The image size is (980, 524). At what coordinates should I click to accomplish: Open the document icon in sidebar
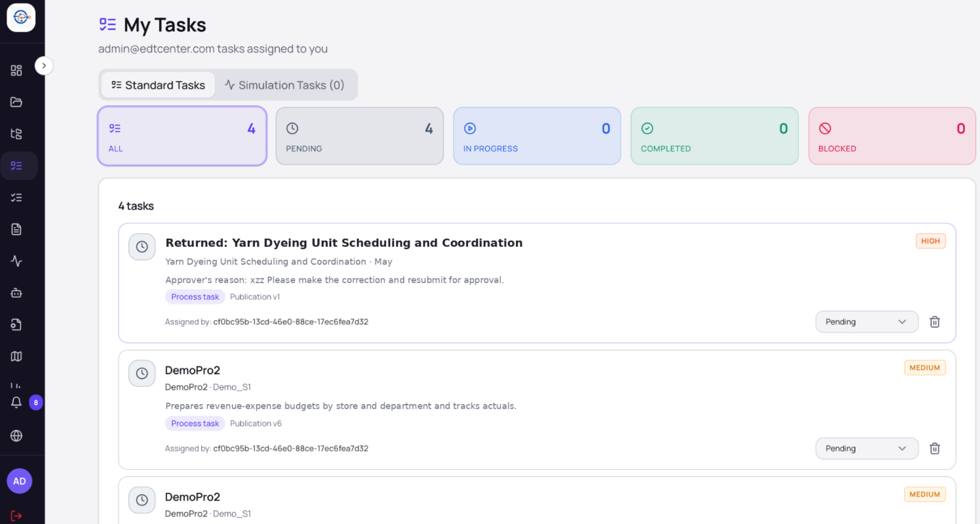click(x=16, y=229)
